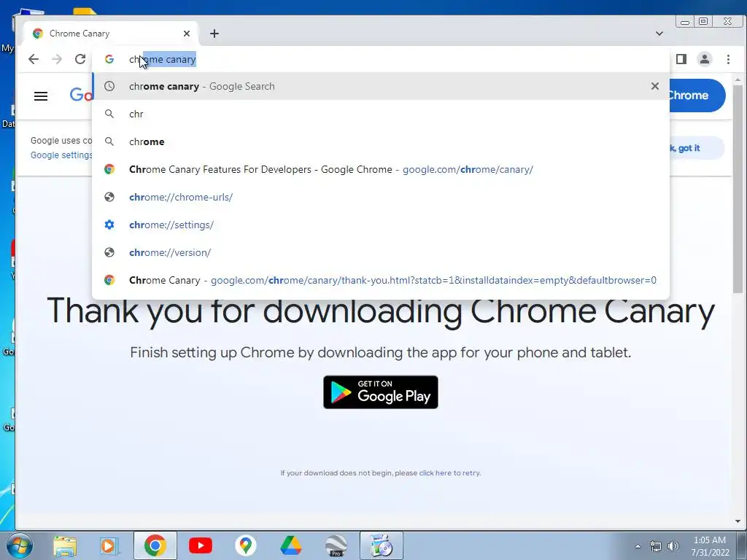The image size is (747, 560).
Task: Open the page hamburger menu
Action: [x=41, y=96]
